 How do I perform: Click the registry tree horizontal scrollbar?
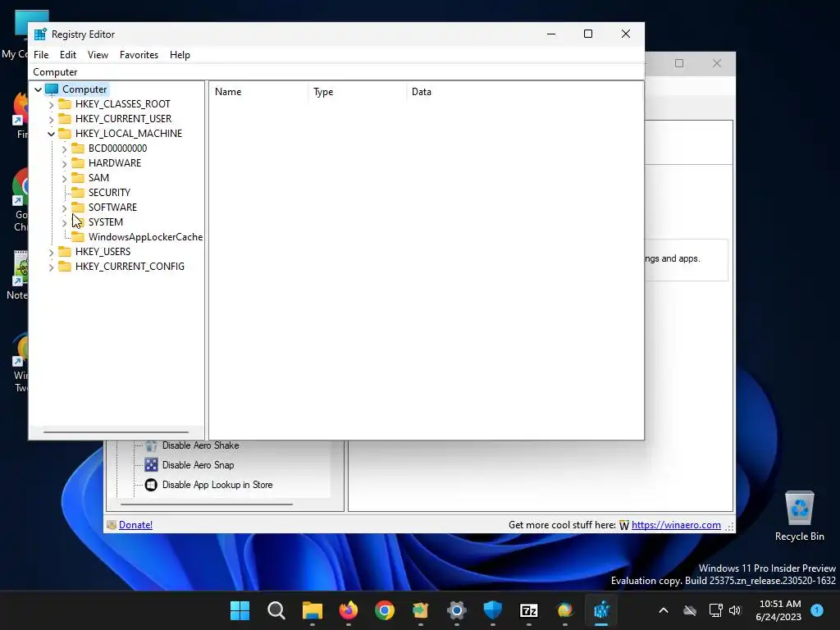[116, 431]
